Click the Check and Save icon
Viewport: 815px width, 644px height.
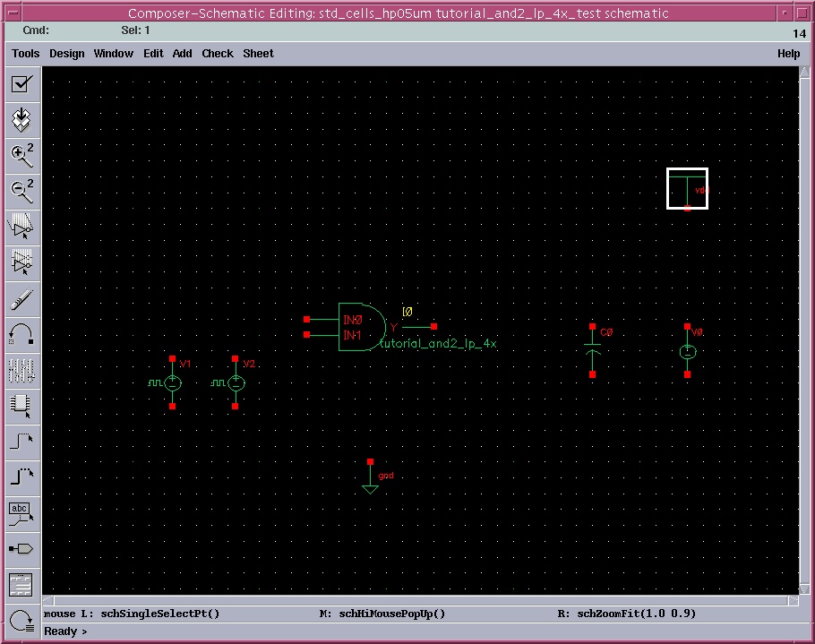click(x=21, y=83)
